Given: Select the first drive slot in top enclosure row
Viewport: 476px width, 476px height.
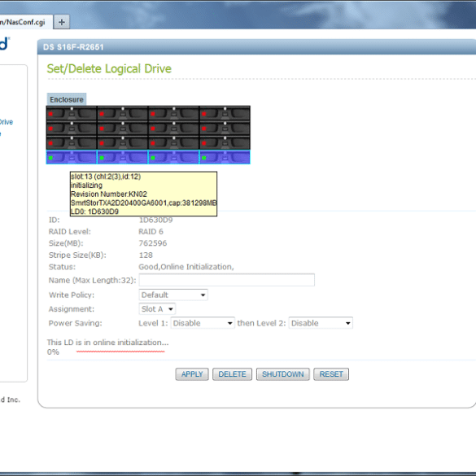Looking at the screenshot, I should [72, 114].
